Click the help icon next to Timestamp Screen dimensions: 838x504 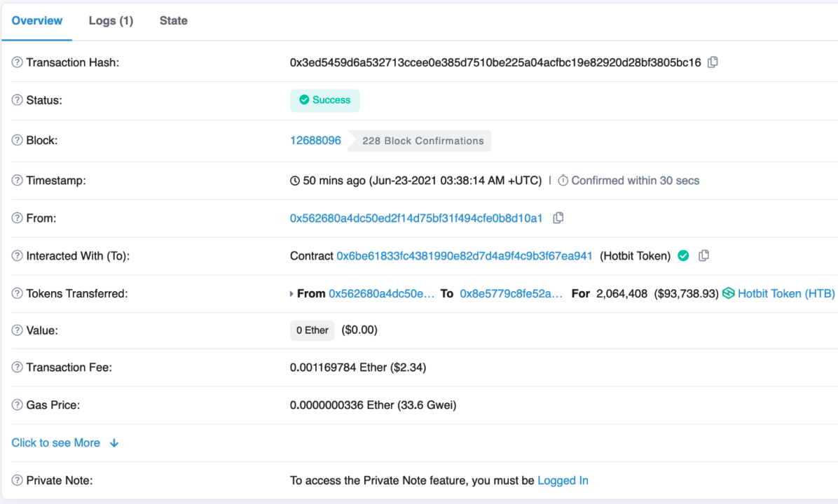(18, 181)
